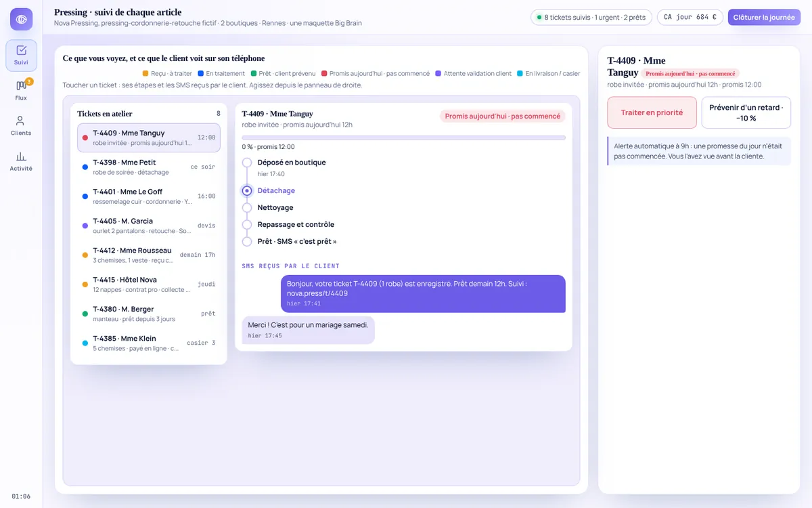Click the Promis aujourd'hui badge in ticket detail

coord(503,116)
